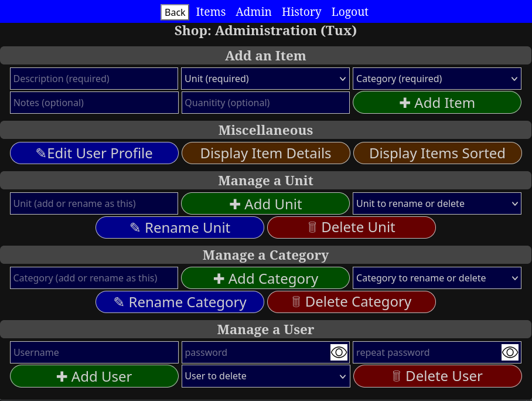Expand Unit to rename or delete dropdown
Viewport: 532px width, 401px height.
tap(437, 203)
